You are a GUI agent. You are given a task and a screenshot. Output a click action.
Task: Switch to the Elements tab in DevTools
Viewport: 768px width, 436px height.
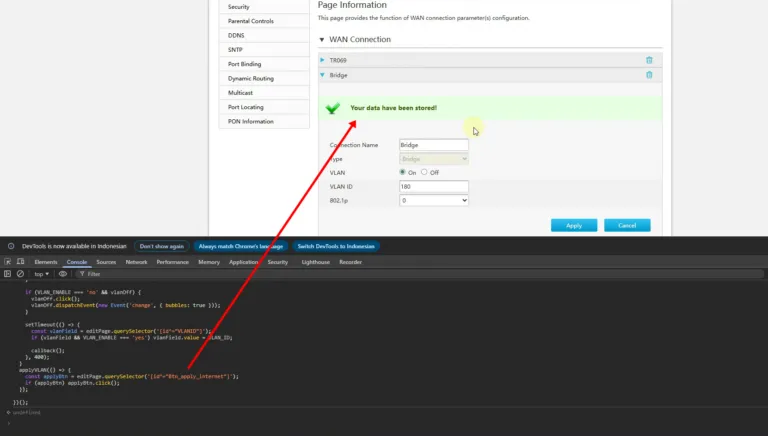click(x=46, y=262)
